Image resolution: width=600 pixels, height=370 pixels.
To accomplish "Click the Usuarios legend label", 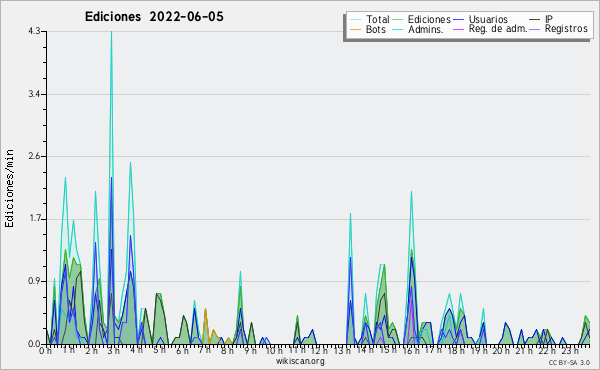I will (x=488, y=19).
